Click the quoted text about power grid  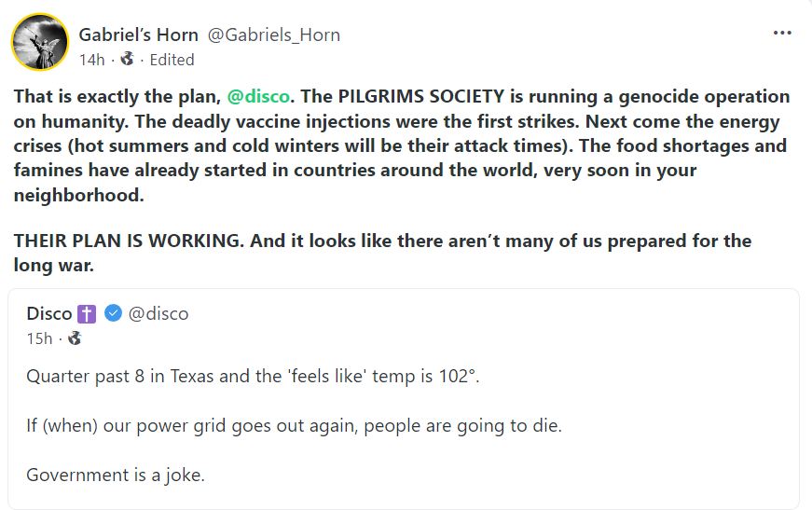pos(295,425)
